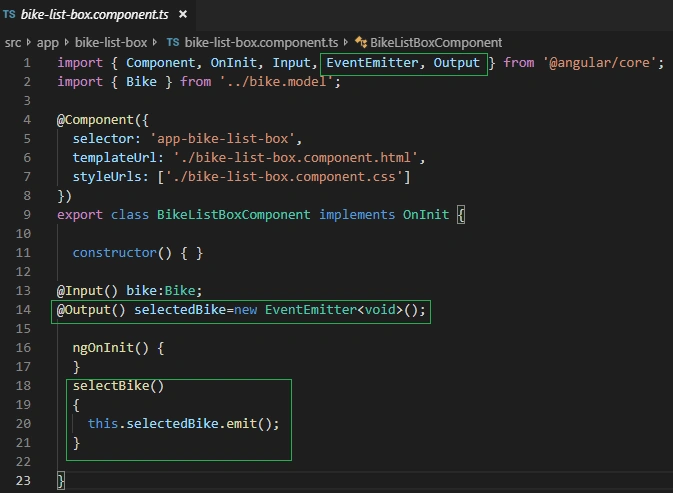Click the chevron after src in breadcrumb
Image resolution: width=673 pixels, height=493 pixels.
(29, 42)
